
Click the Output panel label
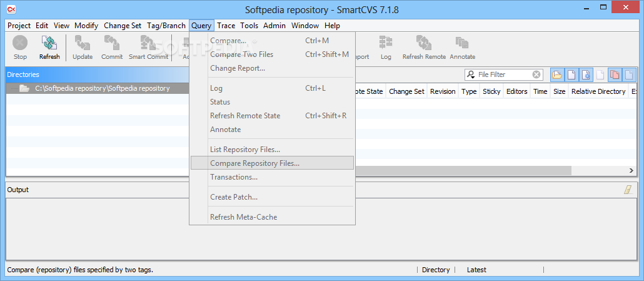click(x=18, y=190)
